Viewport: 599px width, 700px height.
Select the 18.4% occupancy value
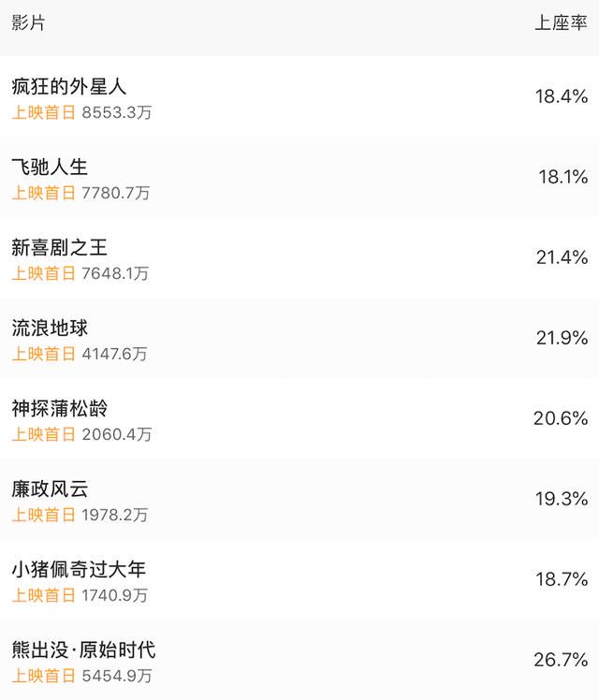pos(561,96)
